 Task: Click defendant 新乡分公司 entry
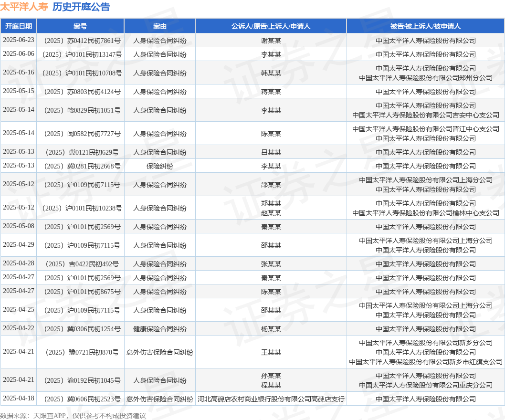click(x=425, y=343)
